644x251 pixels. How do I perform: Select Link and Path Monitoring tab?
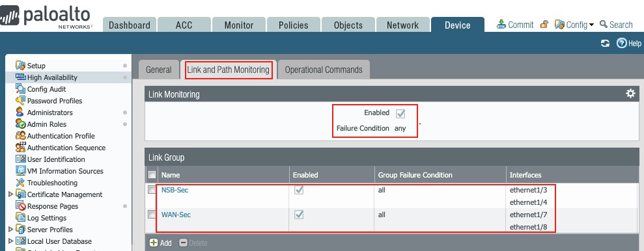pyautogui.click(x=229, y=70)
